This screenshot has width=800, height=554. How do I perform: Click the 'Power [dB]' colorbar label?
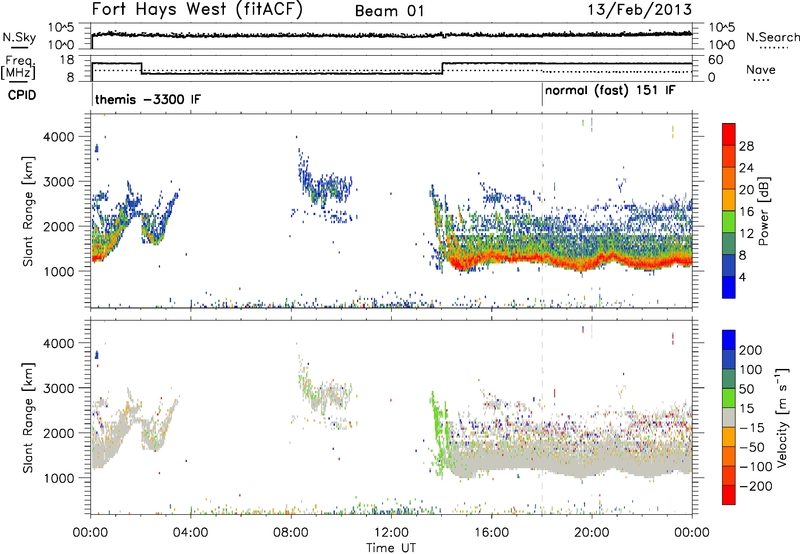pos(763,211)
